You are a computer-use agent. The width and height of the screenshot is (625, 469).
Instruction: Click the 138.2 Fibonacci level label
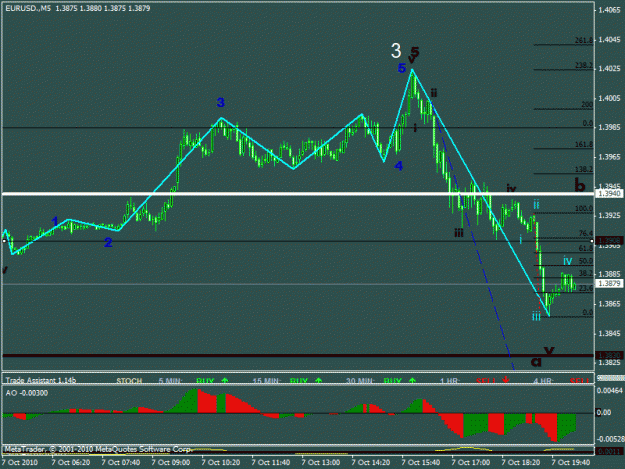pos(584,169)
